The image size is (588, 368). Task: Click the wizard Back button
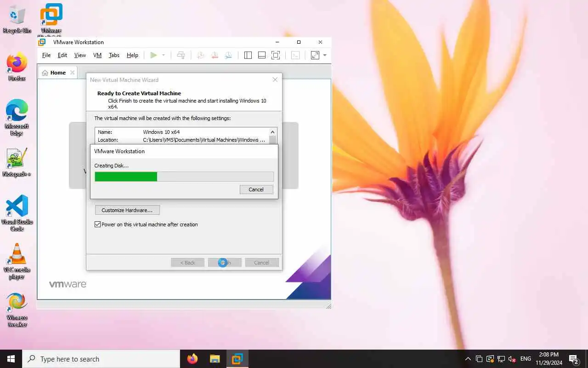187,263
